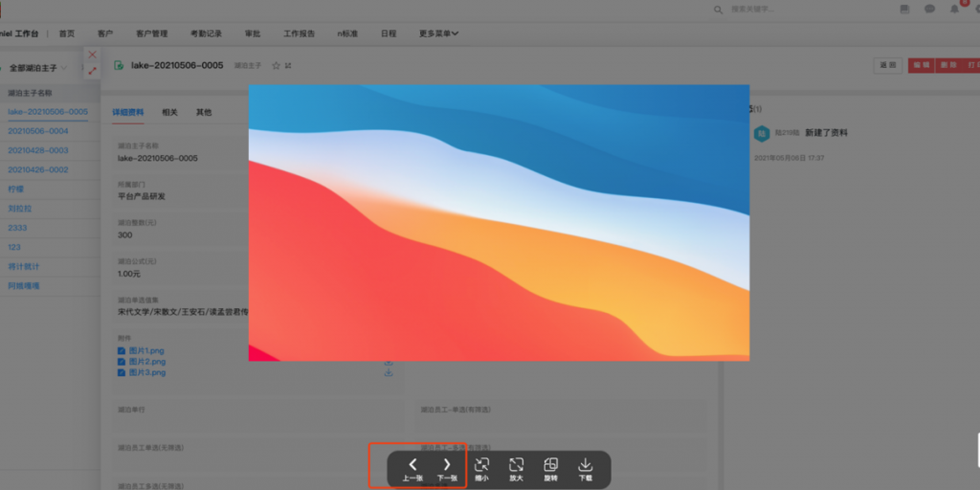The height and width of the screenshot is (490, 980).
Task: Switch to the 其他 tab
Action: point(204,112)
